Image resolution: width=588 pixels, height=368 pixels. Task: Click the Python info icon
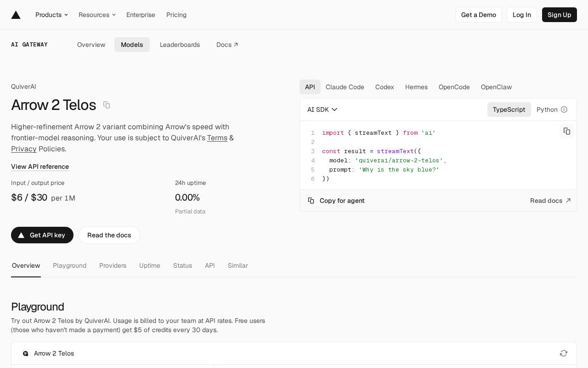pyautogui.click(x=564, y=109)
